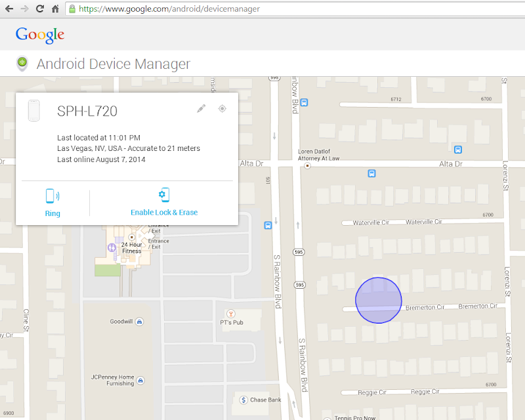This screenshot has width=525, height=420.
Task: Click the Lock & Erase phone gear icon
Action: 164,195
